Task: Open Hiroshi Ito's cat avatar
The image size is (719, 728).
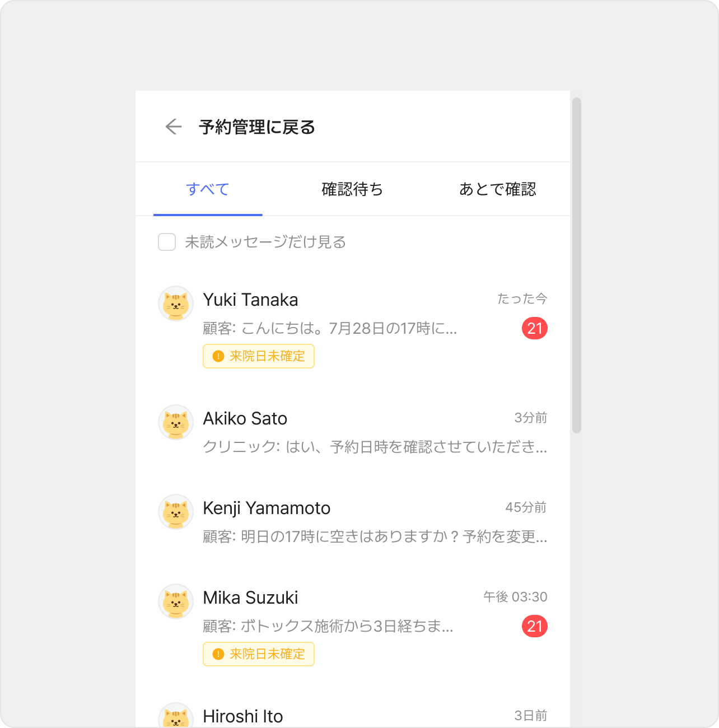Action: [176, 715]
